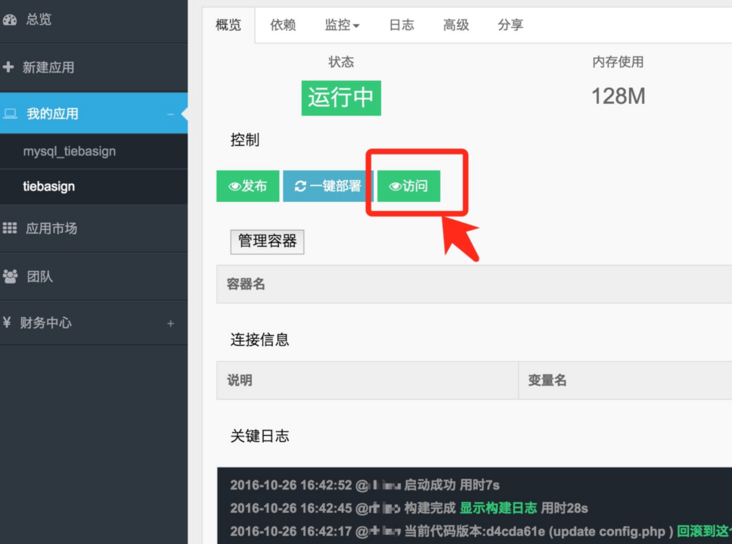Click the 关键日志 heading
Viewport: 732px width, 544px height.
[260, 436]
